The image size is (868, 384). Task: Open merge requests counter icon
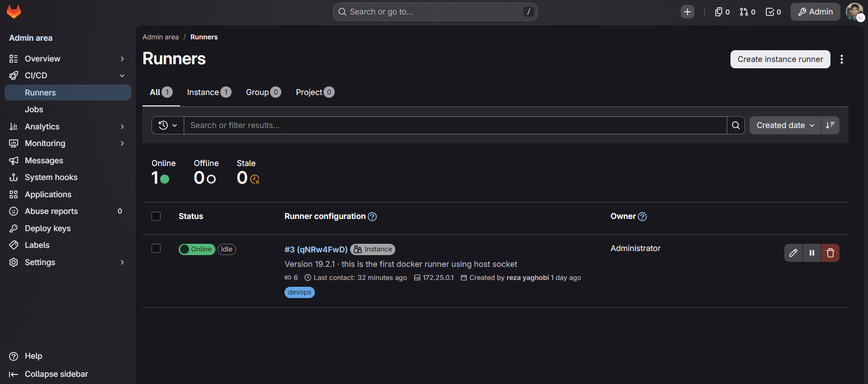[748, 12]
